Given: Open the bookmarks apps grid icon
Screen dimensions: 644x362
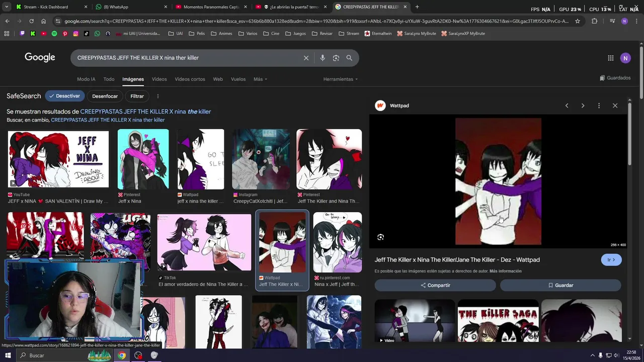Looking at the screenshot, I should pyautogui.click(x=7, y=34).
